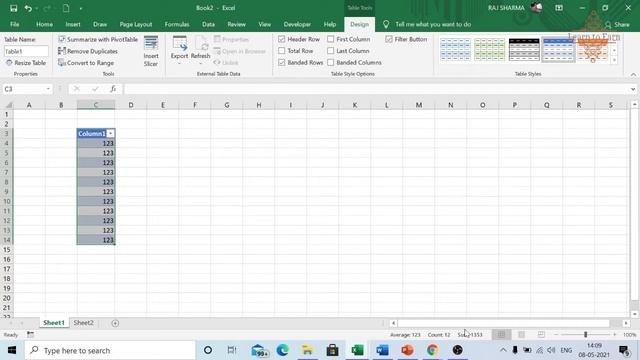
Task: Expand the formula bar
Action: [633, 89]
